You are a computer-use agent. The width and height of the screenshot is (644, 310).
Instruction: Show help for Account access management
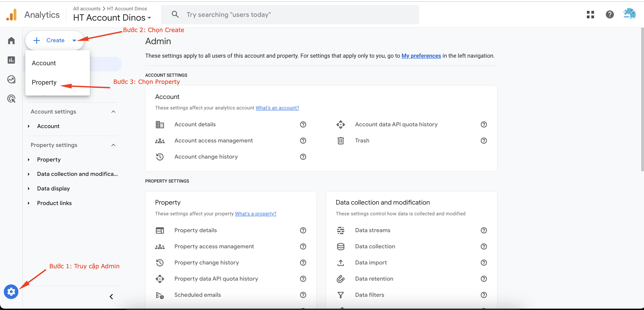tap(303, 141)
